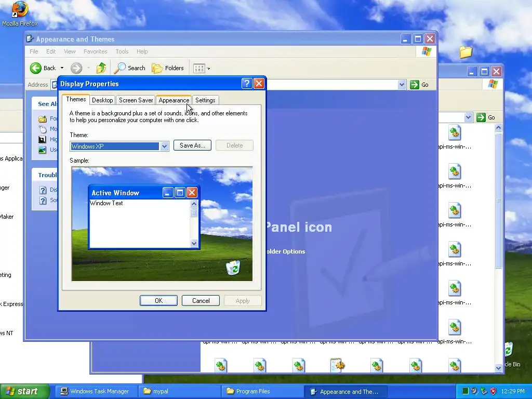Open the address bar dropdown in Appearance and Themes

[402, 85]
